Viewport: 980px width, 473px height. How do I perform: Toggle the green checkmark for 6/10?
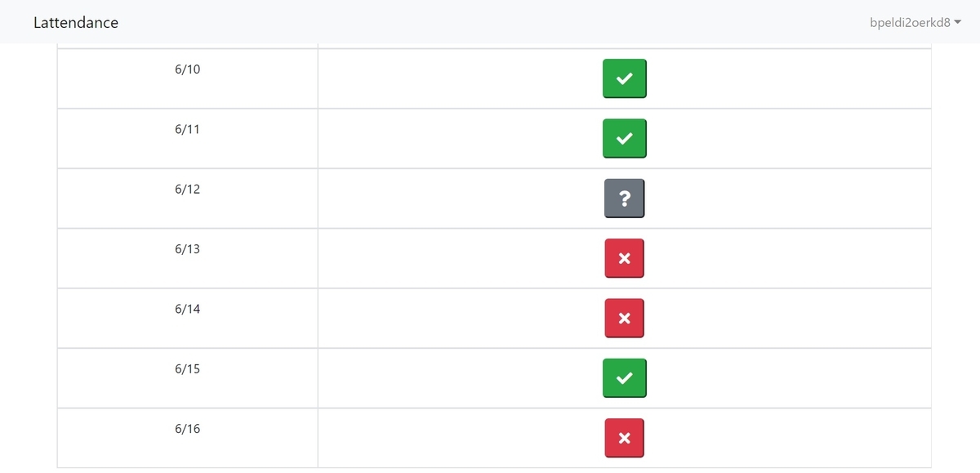click(624, 78)
